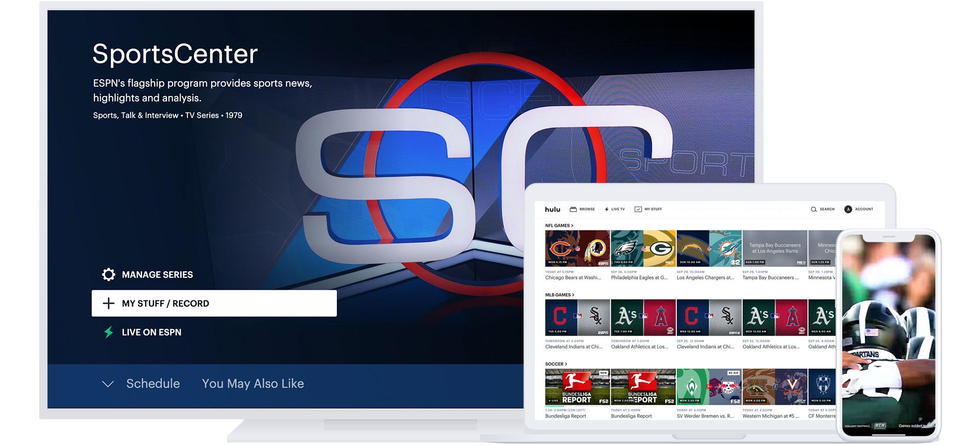The width and height of the screenshot is (980, 445).
Task: Open the Account avatar icon
Action: click(x=848, y=209)
